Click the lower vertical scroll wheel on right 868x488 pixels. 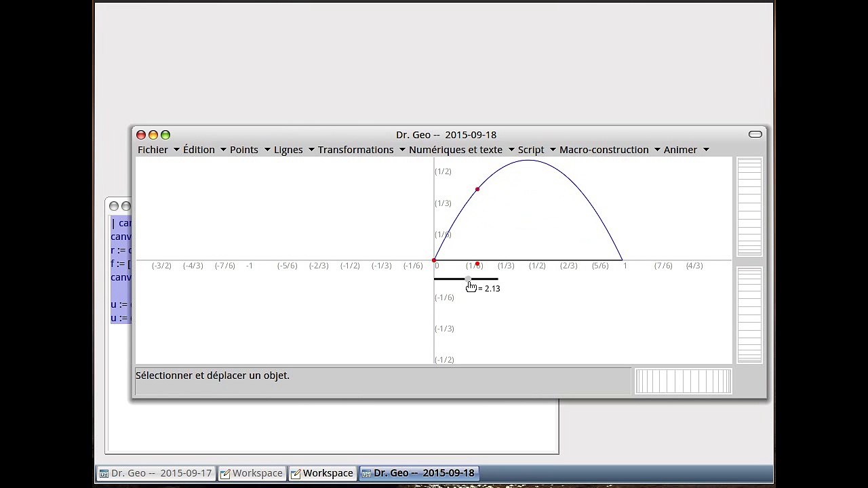click(749, 315)
